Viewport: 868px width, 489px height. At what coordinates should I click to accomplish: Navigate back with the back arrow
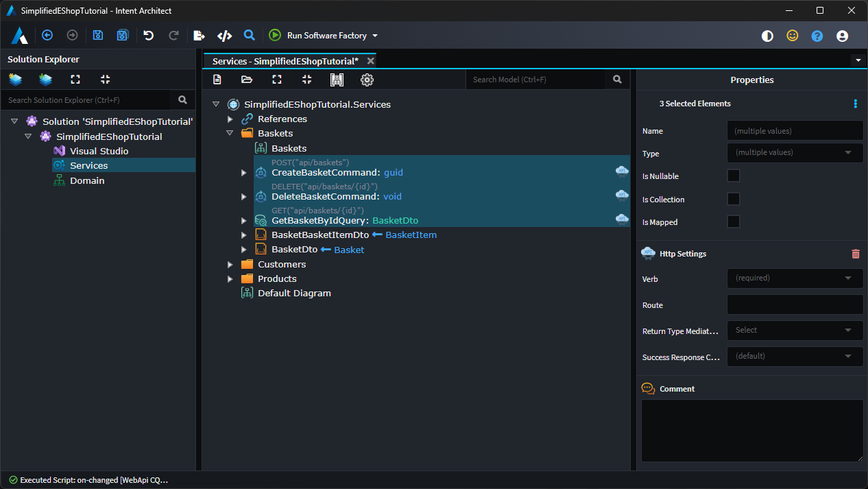click(x=47, y=36)
